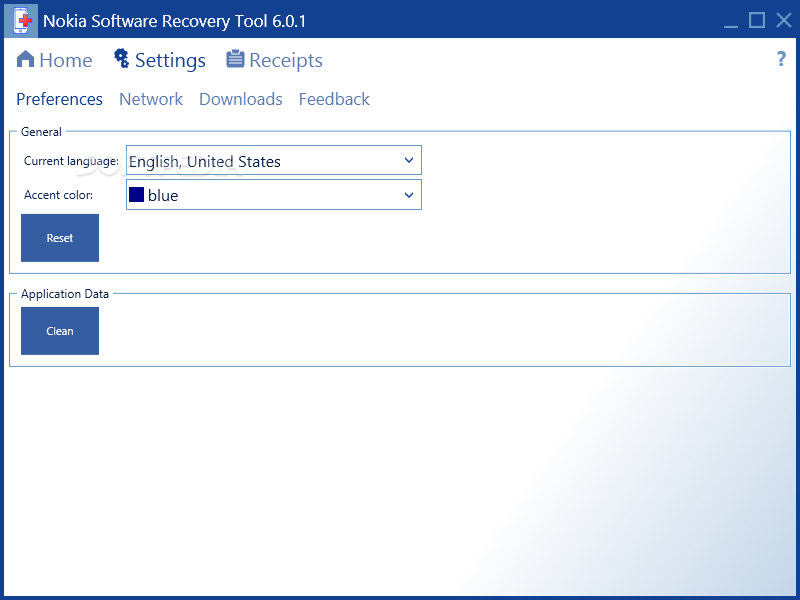Open help via the question mark icon
The width and height of the screenshot is (800, 600).
pyautogui.click(x=781, y=59)
